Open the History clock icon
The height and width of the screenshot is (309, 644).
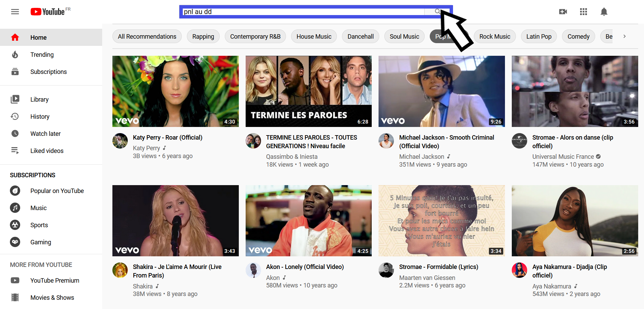(x=15, y=116)
